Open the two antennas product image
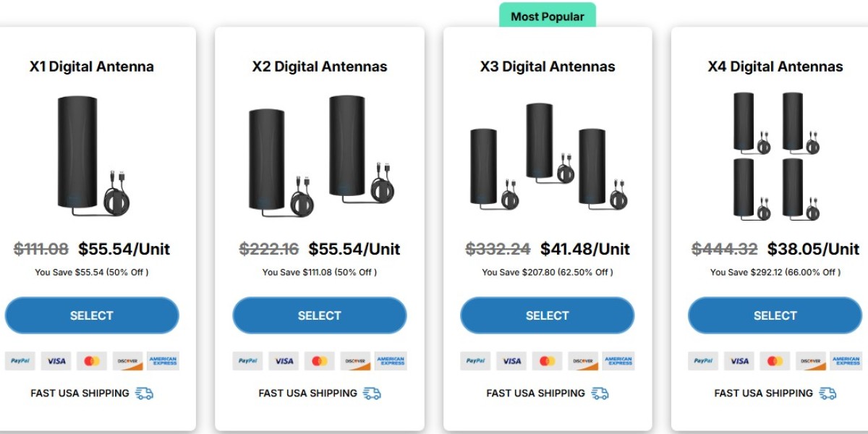The image size is (868, 434). [x=319, y=155]
